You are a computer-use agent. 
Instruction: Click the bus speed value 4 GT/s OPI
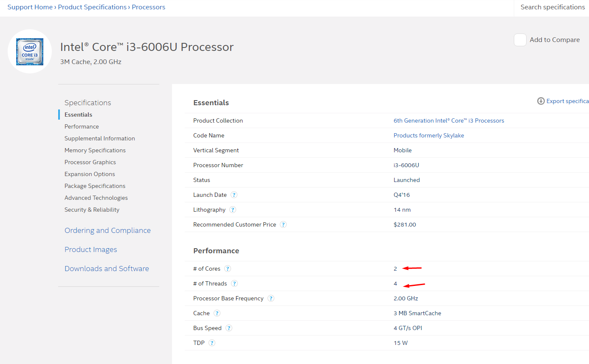(x=408, y=328)
